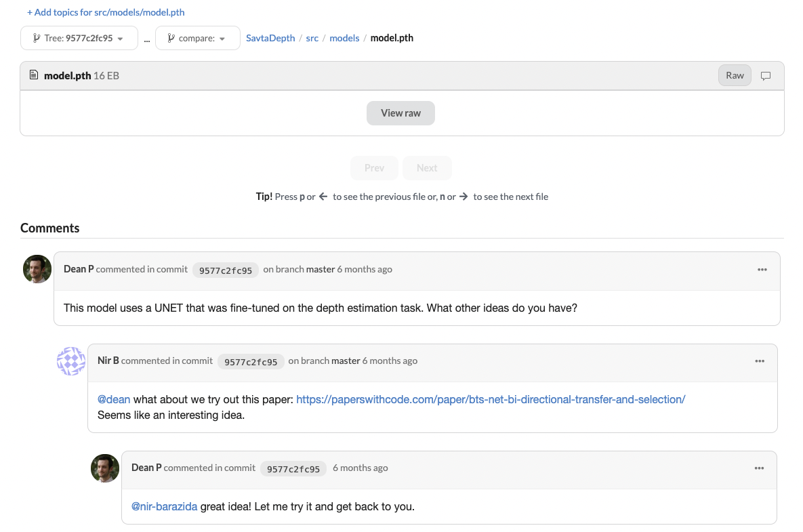Click the document icon beside model.pth filename

(33, 75)
